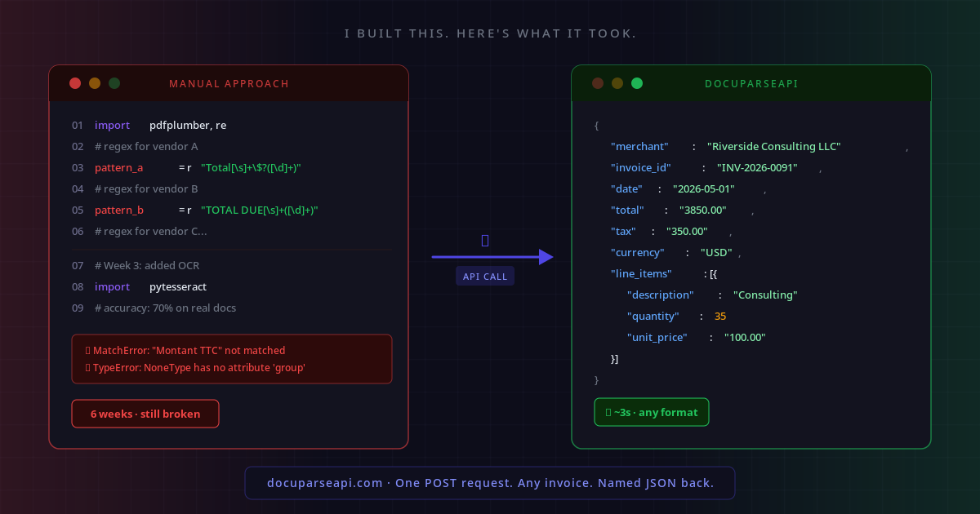Click the "merchant" JSON key
The image size is (980, 514).
click(640, 147)
